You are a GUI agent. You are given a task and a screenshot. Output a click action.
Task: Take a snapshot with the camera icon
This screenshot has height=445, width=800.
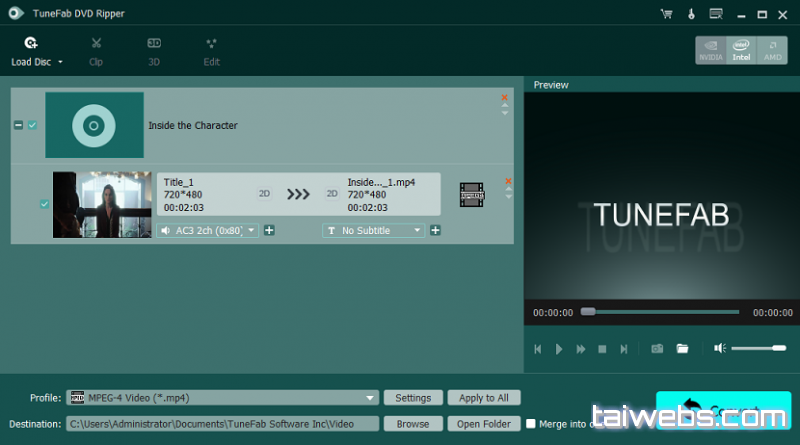pyautogui.click(x=657, y=349)
